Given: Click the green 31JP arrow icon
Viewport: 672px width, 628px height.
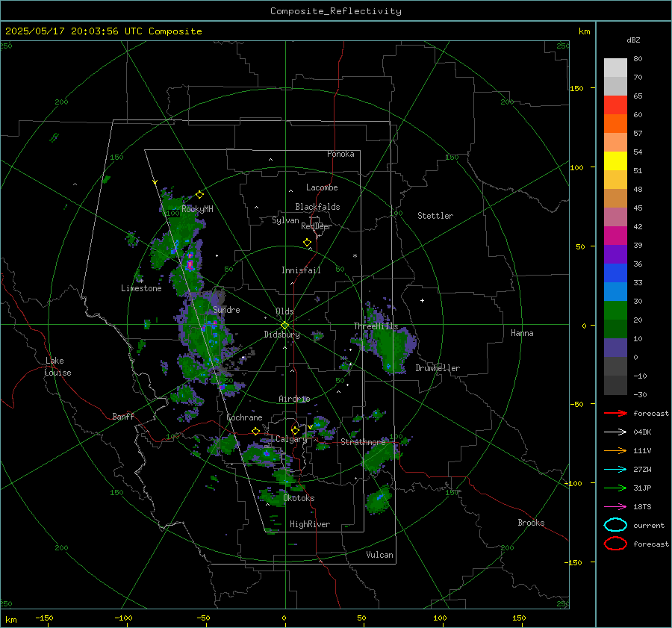Looking at the screenshot, I should click(615, 488).
